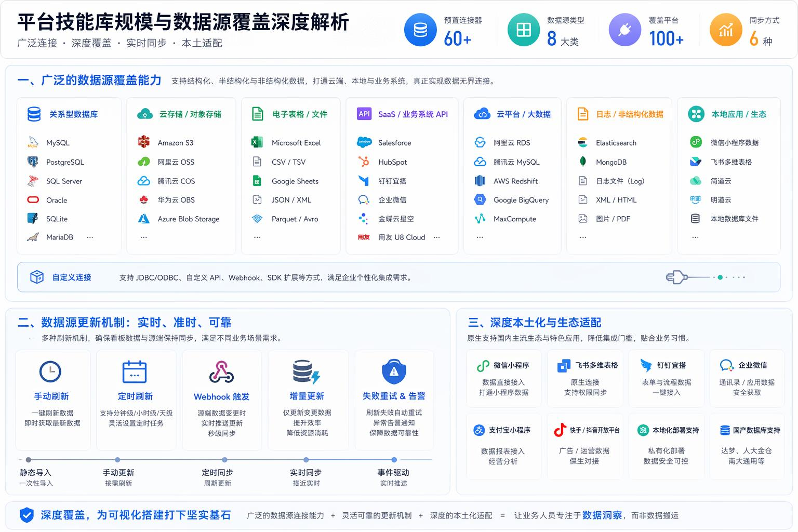798x532 pixels.
Task: Click the MySQL dolphin icon
Action: tap(33, 142)
